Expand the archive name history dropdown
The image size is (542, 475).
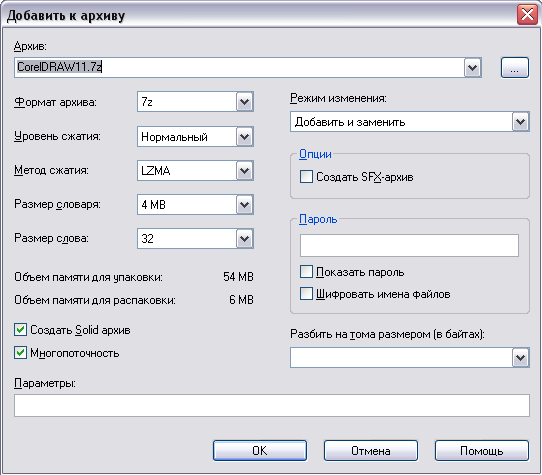tap(472, 67)
